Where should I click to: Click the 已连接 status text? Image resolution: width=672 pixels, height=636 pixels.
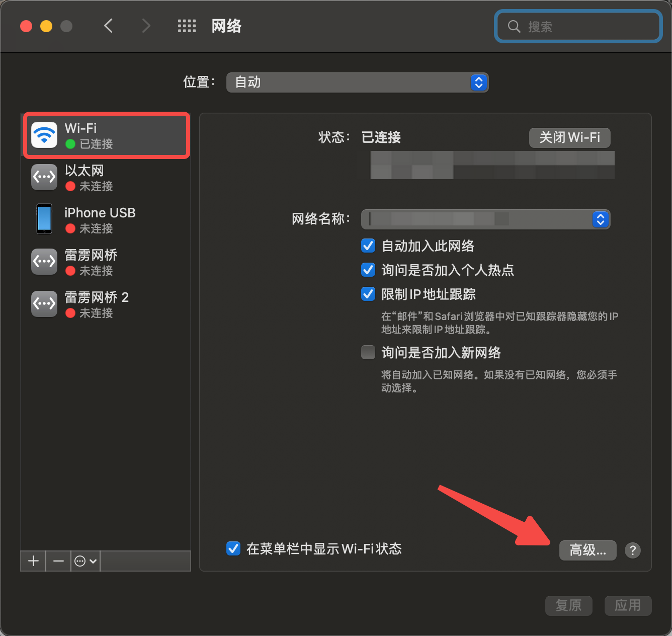381,137
